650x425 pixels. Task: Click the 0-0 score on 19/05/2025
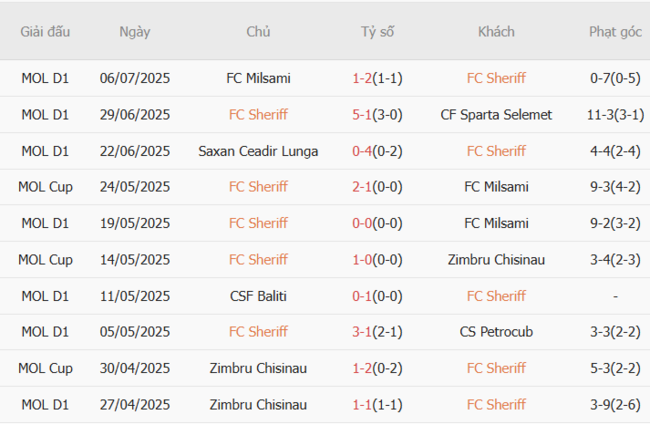[365, 223]
